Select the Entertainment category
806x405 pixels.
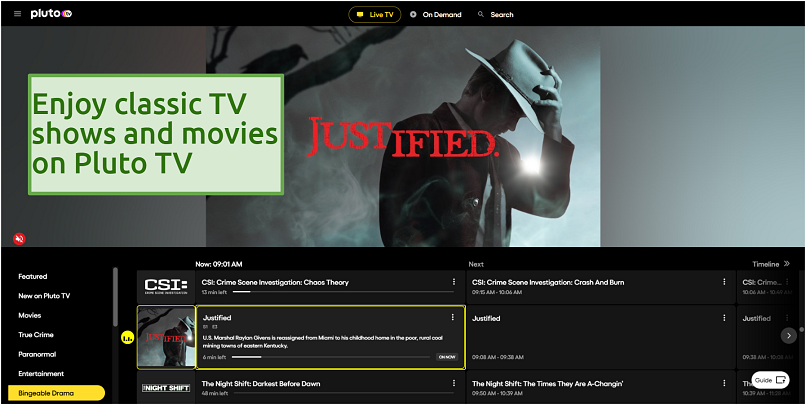(41, 374)
